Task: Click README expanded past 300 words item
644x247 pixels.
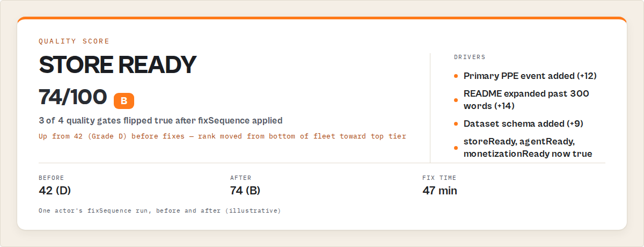Action: coord(526,100)
